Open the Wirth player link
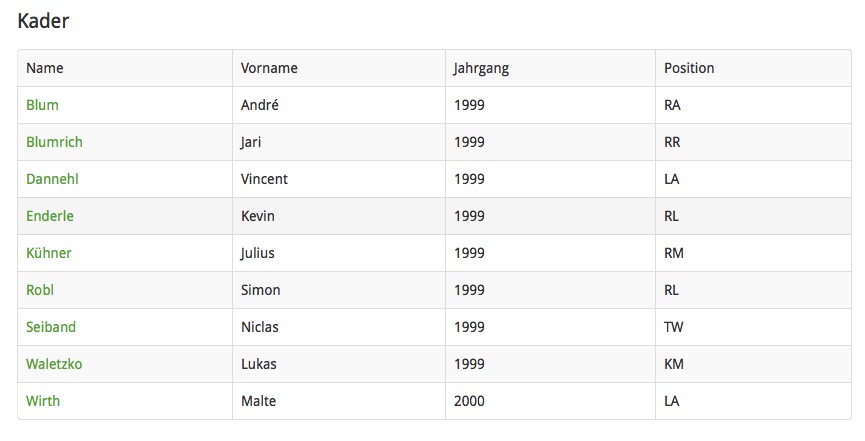Screen dimensions: 865x441 (43, 401)
